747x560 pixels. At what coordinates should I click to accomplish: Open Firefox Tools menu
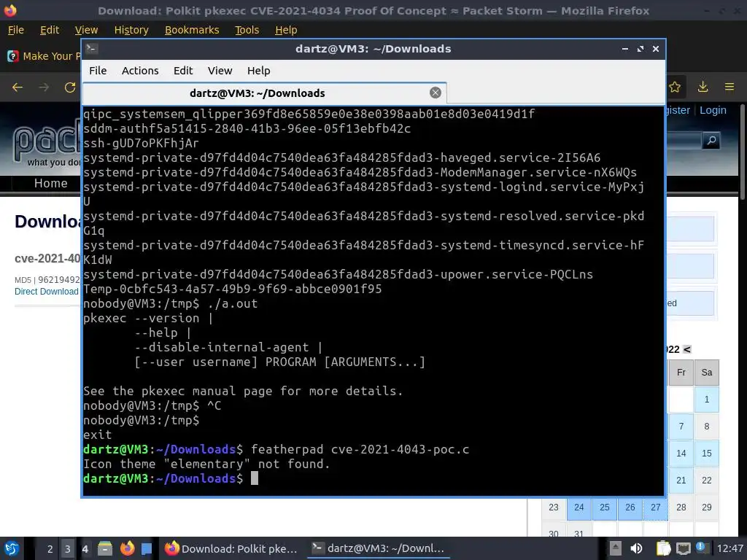pos(247,30)
